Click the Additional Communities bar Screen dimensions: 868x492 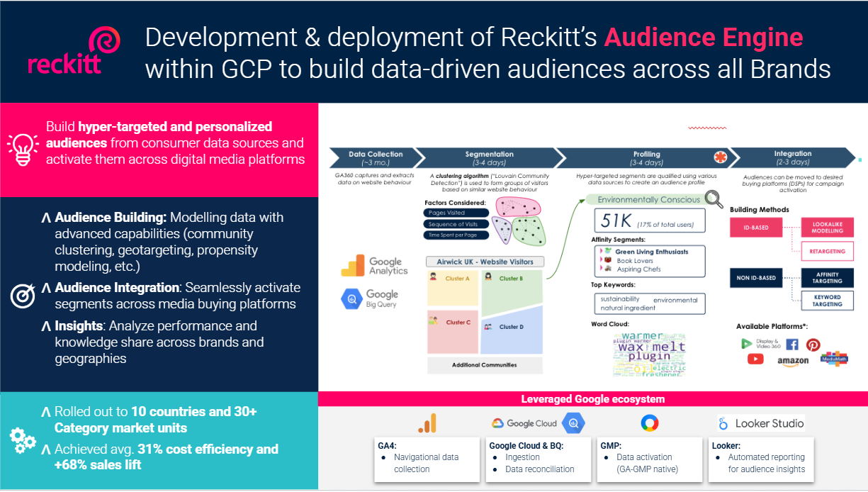[x=485, y=365]
